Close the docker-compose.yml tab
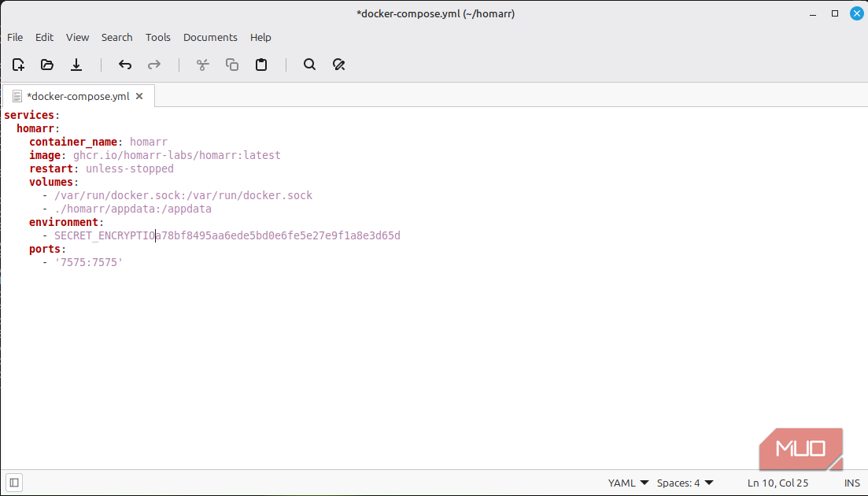This screenshot has height=496, width=868. (x=139, y=96)
